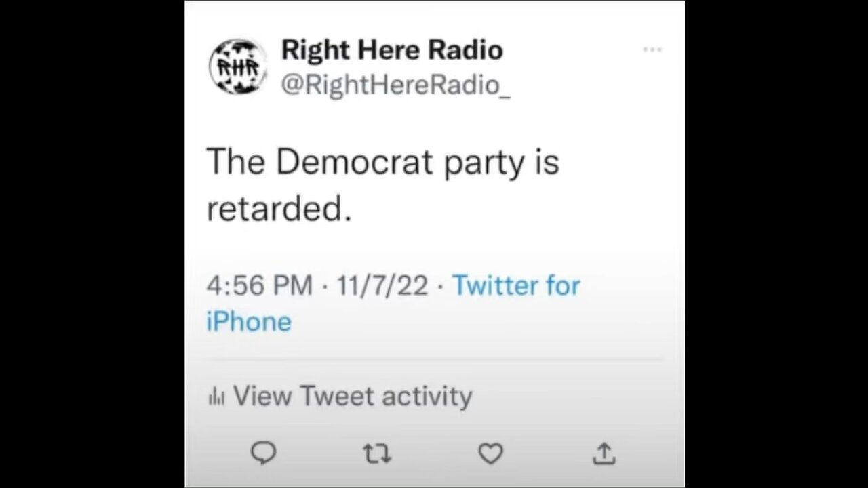868x488 pixels.
Task: Click the @RightHereRadio_ handle
Action: point(395,85)
